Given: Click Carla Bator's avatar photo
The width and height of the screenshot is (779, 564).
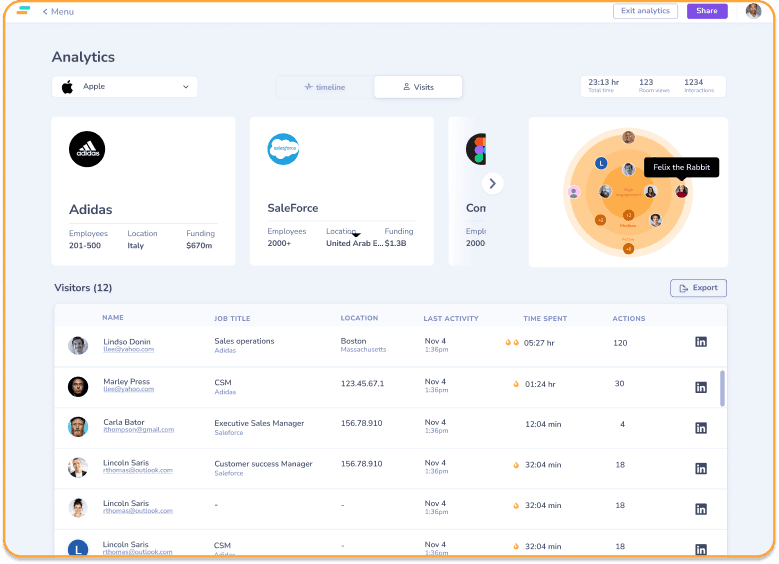Looking at the screenshot, I should 78,427.
